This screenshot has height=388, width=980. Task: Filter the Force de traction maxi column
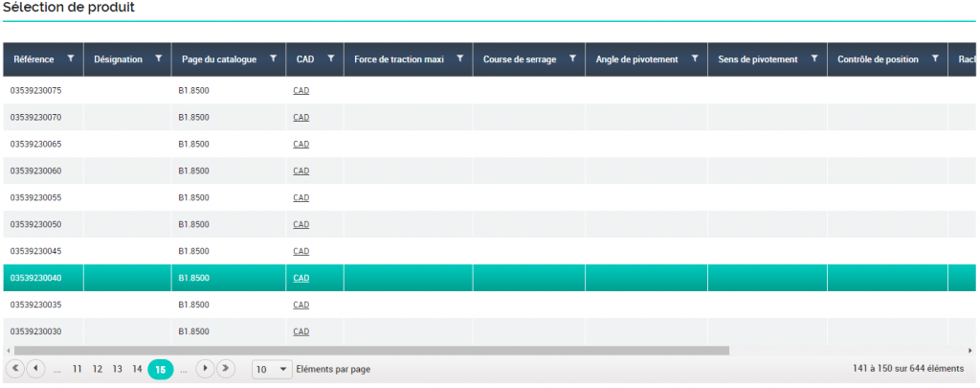pos(459,58)
